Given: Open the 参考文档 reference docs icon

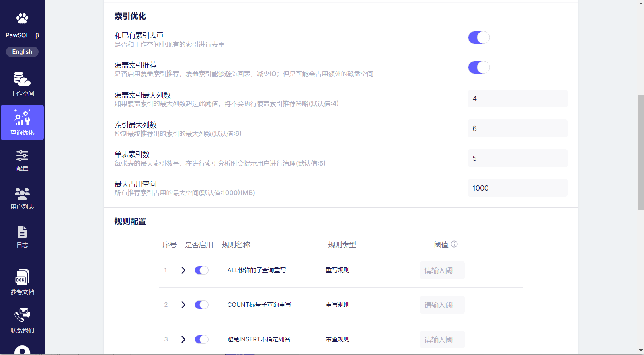Looking at the screenshot, I should click(22, 277).
